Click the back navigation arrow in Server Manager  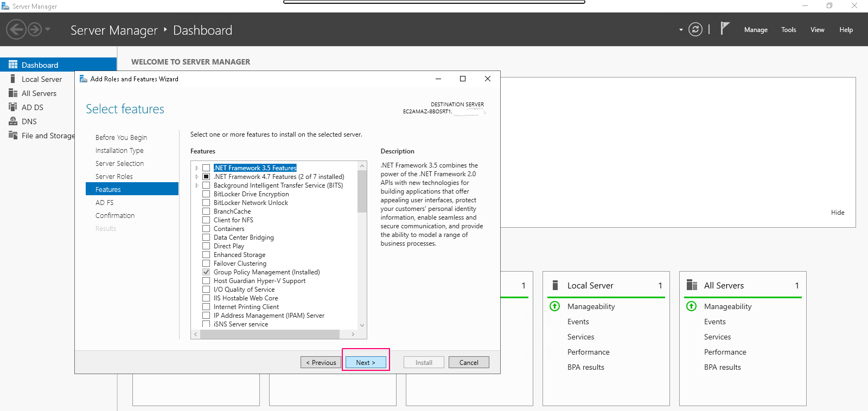point(16,29)
